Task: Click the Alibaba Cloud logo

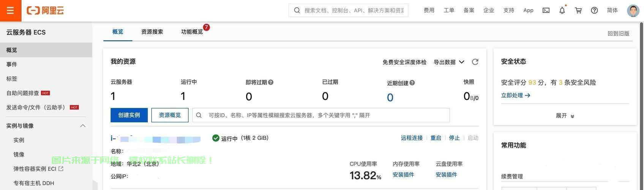Action: click(45, 11)
